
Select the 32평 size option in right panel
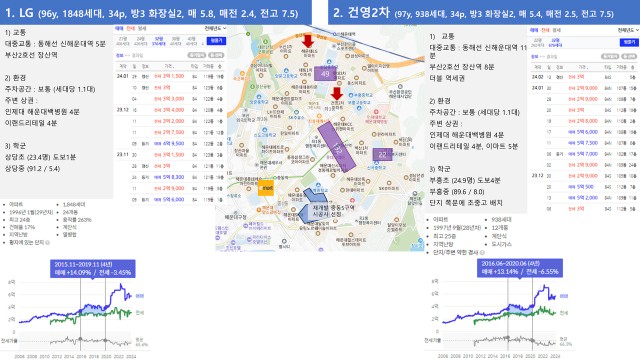coord(556,43)
